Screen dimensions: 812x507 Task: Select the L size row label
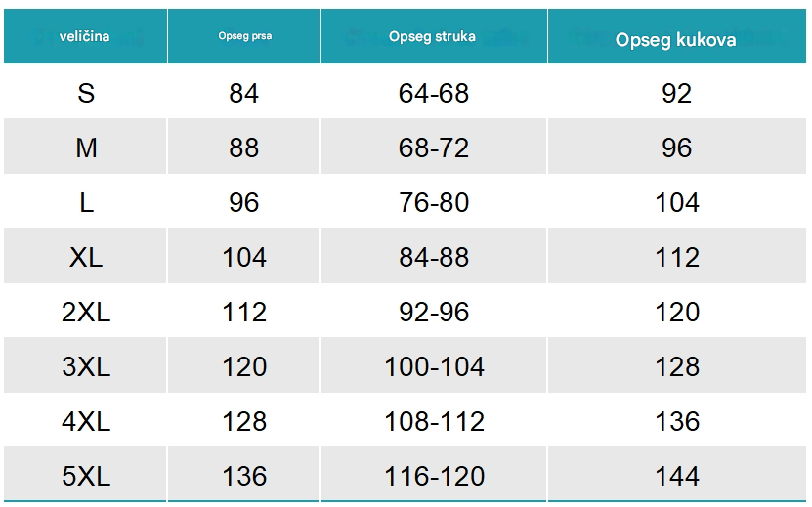[x=85, y=201]
